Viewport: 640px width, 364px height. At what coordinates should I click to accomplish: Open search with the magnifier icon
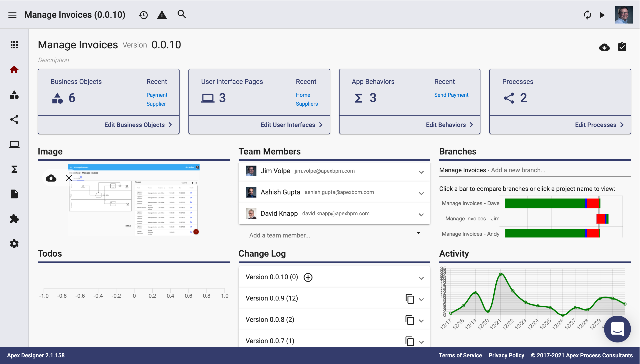(x=182, y=14)
